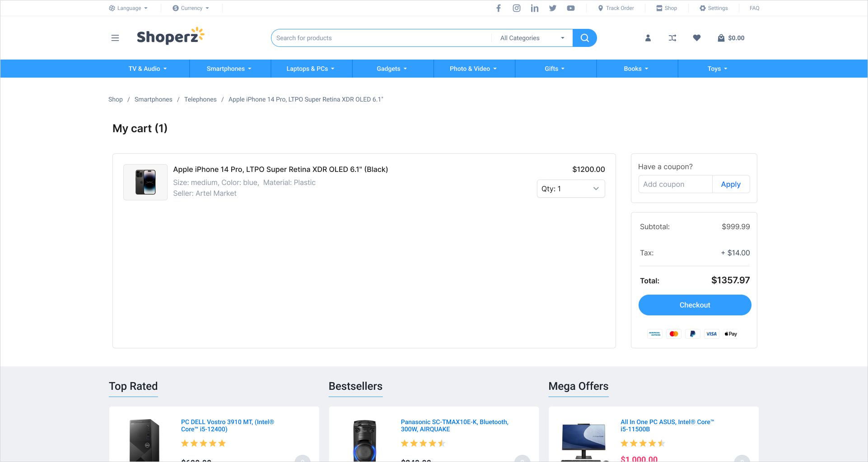Expand the Photo & Video menu
Viewport: 868px width, 462px height.
click(x=473, y=69)
